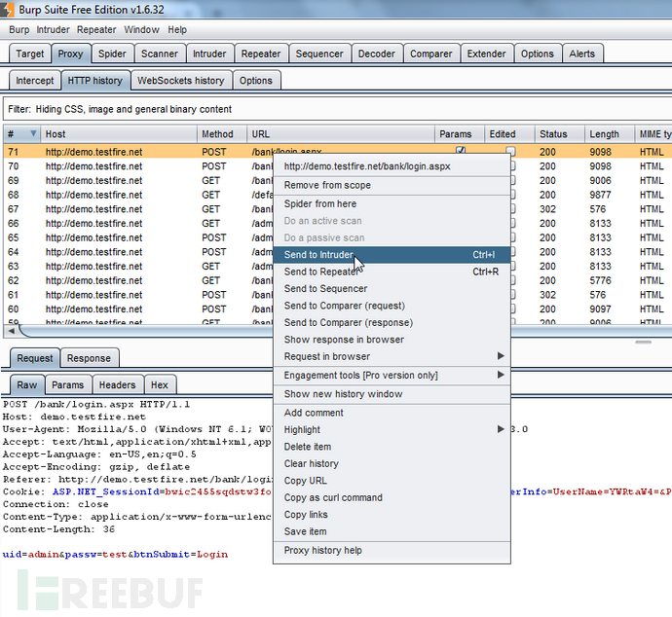
Task: Click the sort arrow in the # column
Action: pos(33,133)
